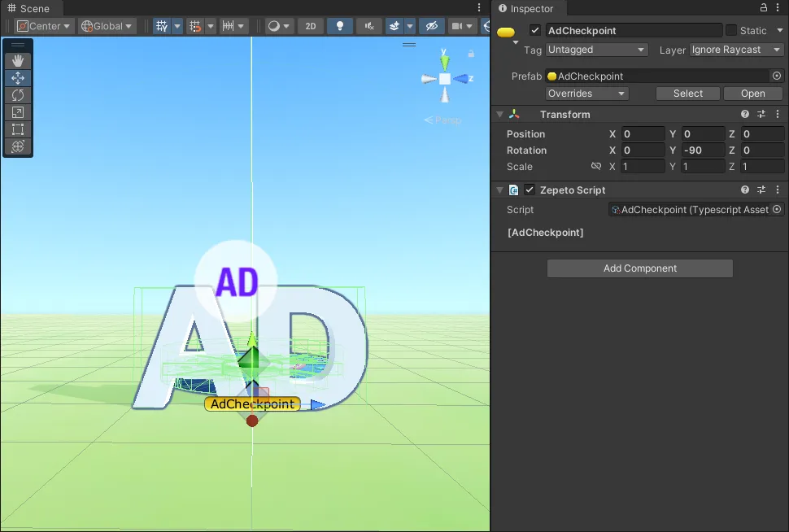The height and width of the screenshot is (532, 789).
Task: Click Position X field
Action: pyautogui.click(x=643, y=134)
